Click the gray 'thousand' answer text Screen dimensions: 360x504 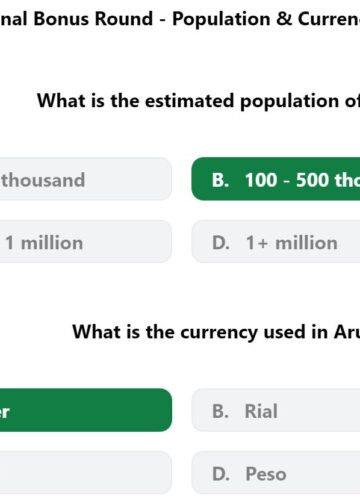[x=43, y=180]
